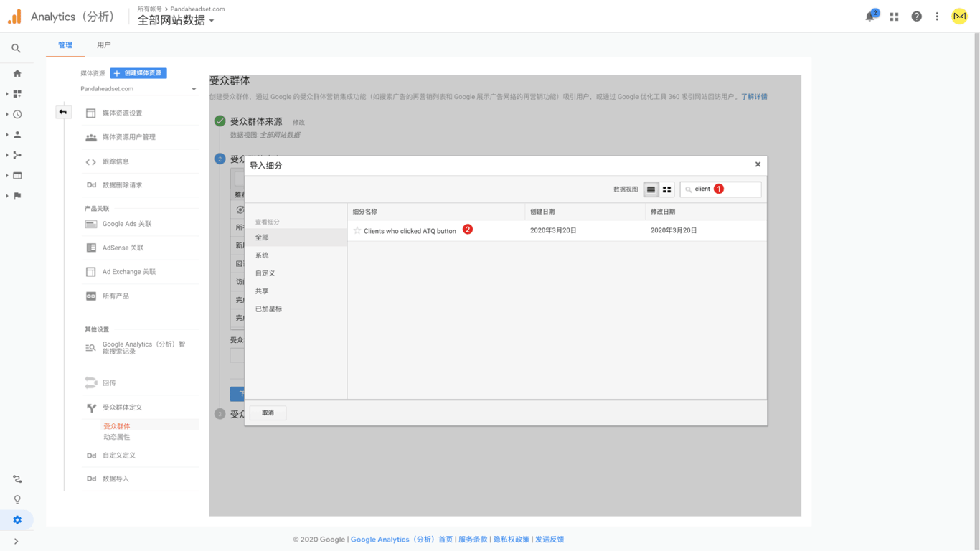Select 自定义 segment category
Viewport: 980px width, 551px height.
[x=265, y=273]
